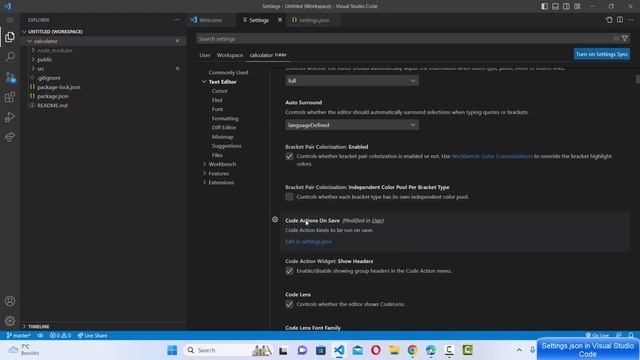640x360 pixels.
Task: Expand the Features settings section
Action: coord(204,173)
